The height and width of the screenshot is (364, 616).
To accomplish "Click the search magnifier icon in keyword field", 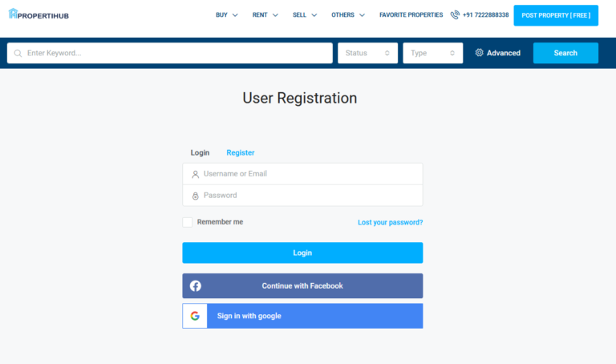I will [18, 53].
